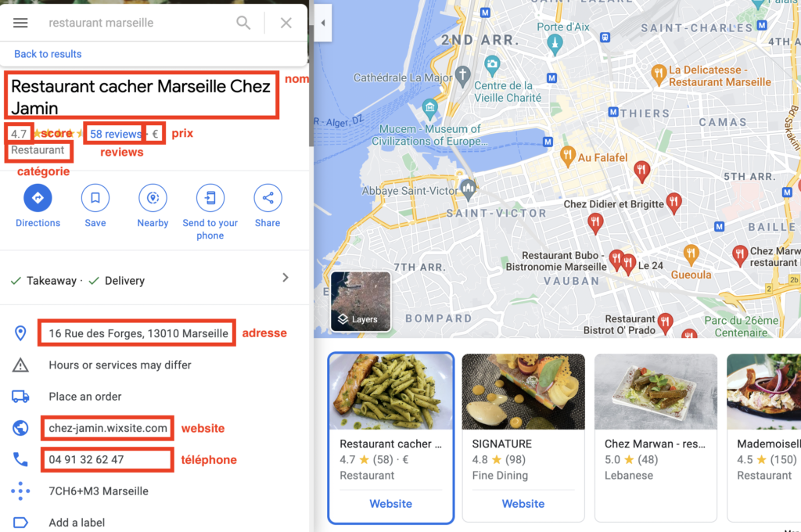Click Send to your phone icon

pyautogui.click(x=210, y=198)
